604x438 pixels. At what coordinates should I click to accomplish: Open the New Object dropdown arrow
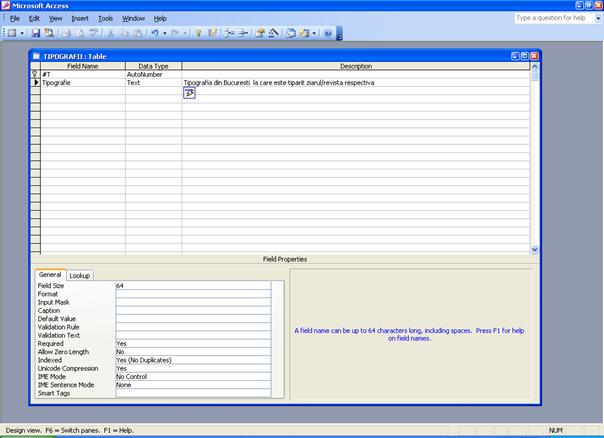click(x=315, y=33)
